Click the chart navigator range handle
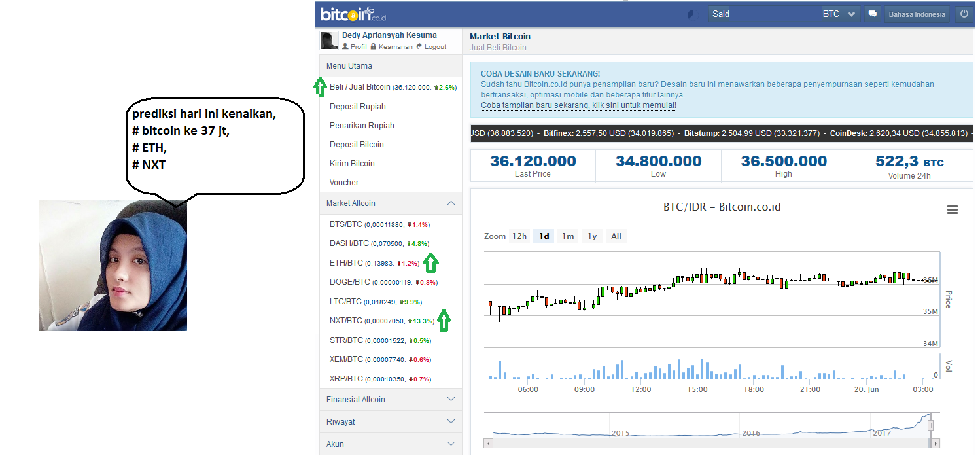 click(x=930, y=425)
